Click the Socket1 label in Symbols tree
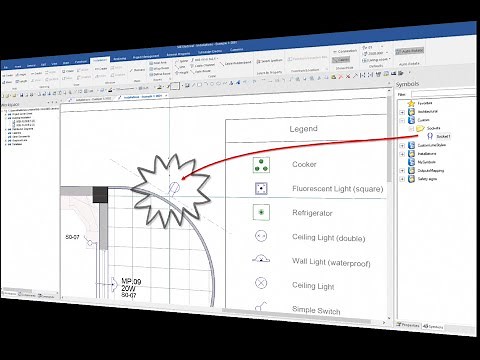Viewport: 480px width, 360px height. (443, 136)
